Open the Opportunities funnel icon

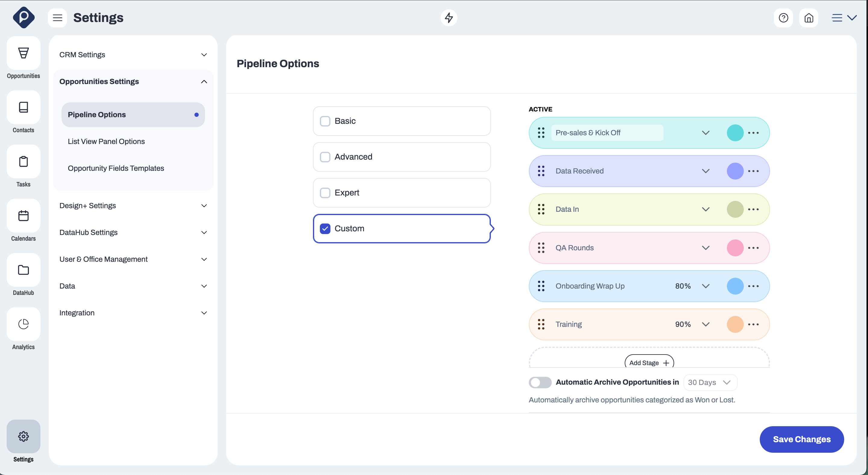click(23, 53)
